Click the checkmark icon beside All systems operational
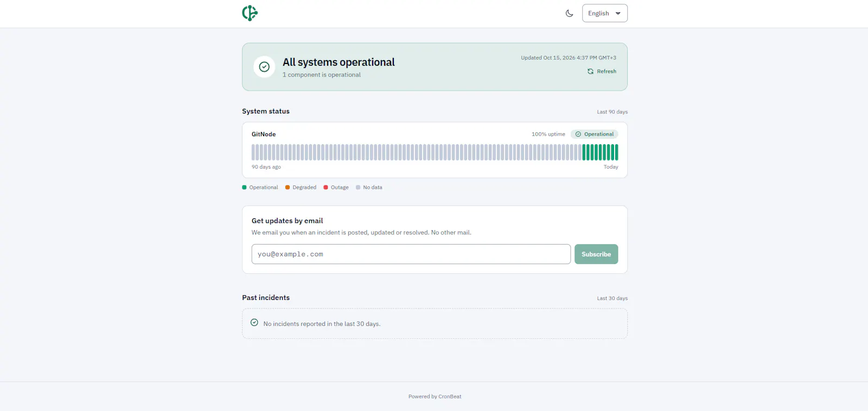The width and height of the screenshot is (868, 411). coord(264,67)
